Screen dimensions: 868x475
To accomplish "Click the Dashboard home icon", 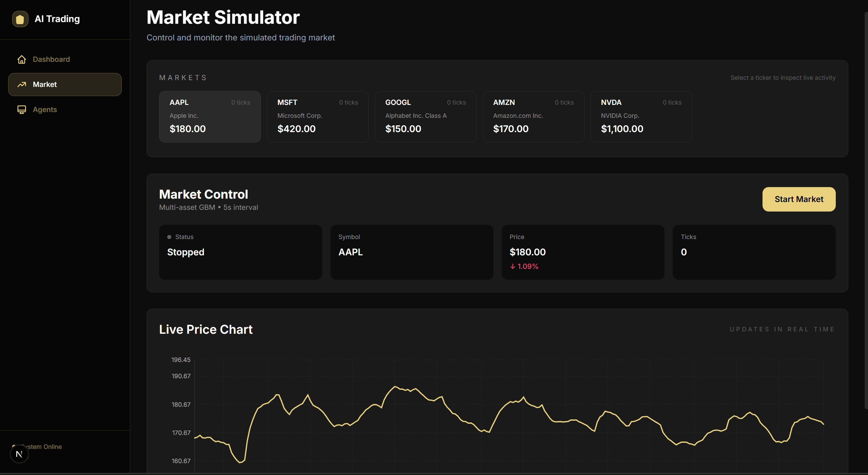I will point(22,59).
